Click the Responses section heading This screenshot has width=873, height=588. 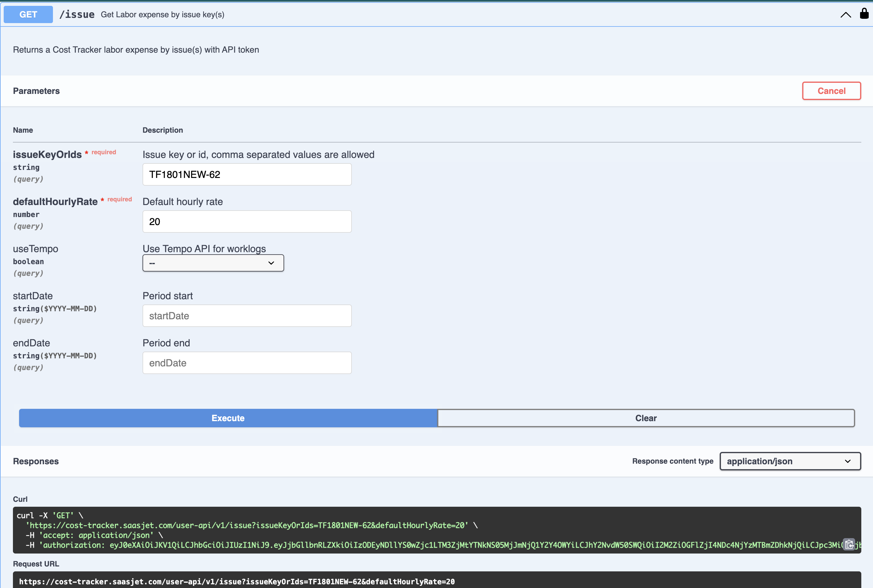(x=36, y=461)
